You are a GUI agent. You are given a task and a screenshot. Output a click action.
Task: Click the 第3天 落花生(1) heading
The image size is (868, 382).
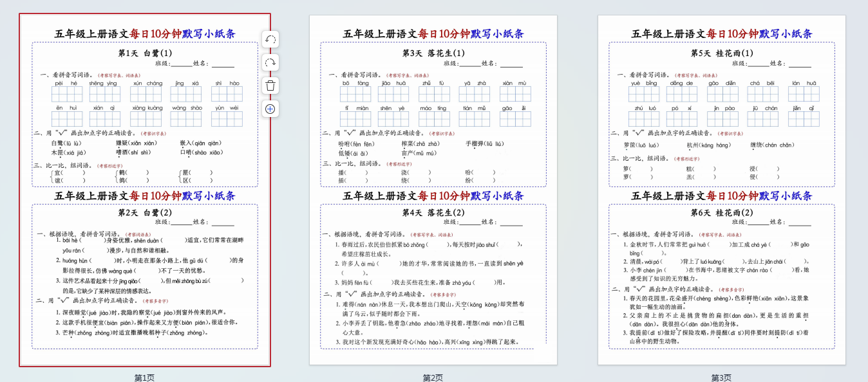(433, 53)
